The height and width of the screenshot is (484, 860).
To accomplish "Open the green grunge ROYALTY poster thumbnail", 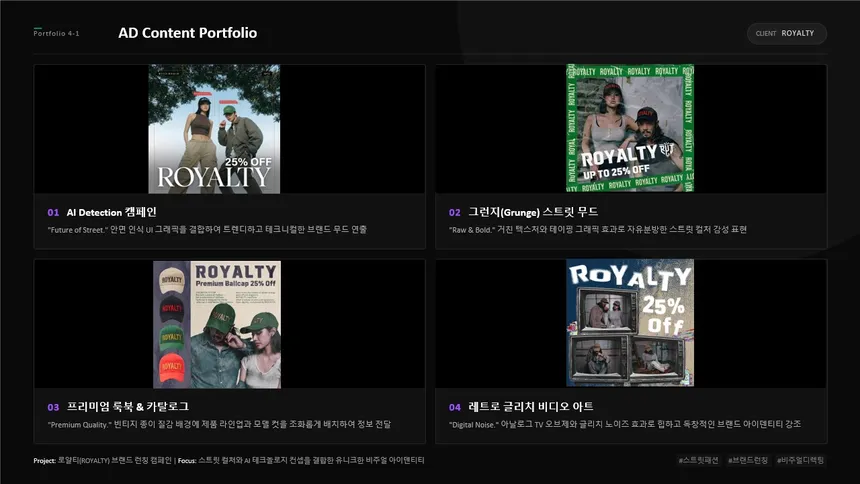I will tap(630, 128).
